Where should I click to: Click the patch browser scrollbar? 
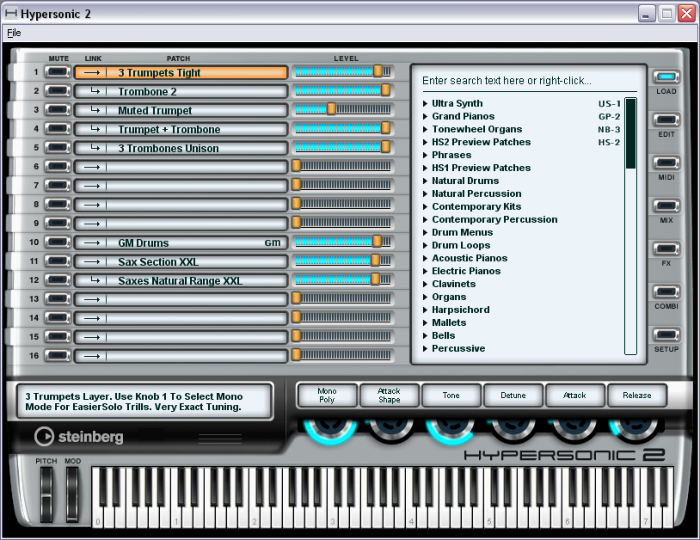[x=630, y=226]
